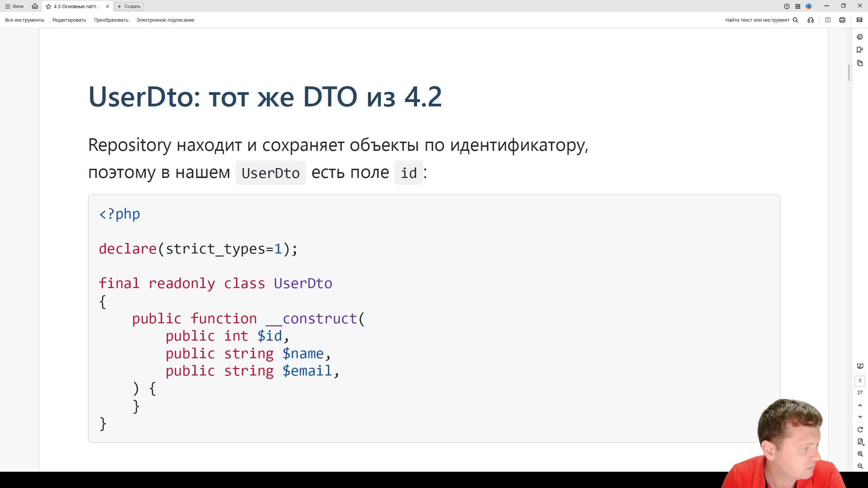Print the document with printer icon
The height and width of the screenshot is (488, 868).
(x=842, y=20)
